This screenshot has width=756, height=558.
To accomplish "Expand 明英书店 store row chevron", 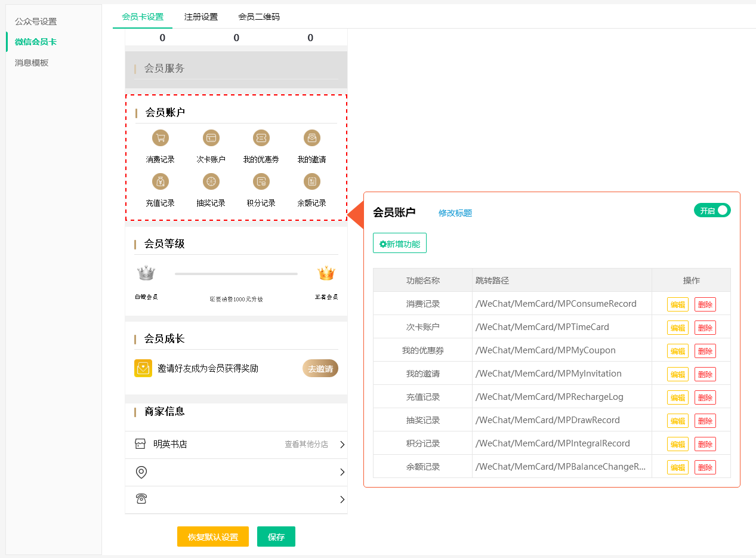I will [342, 445].
